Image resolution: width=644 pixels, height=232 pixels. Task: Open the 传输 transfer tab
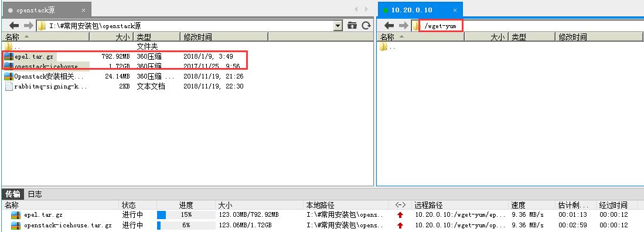click(x=13, y=194)
